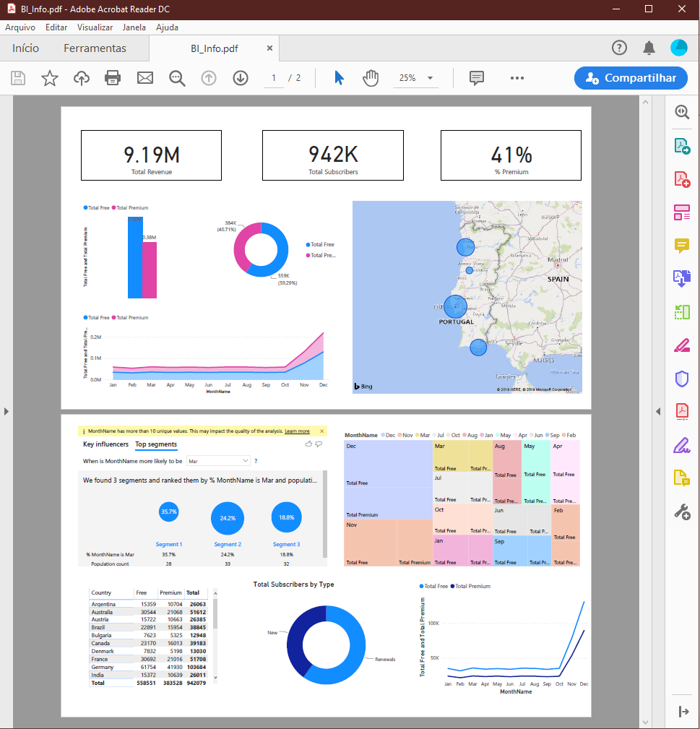Select the Hand pan tool
The width and height of the screenshot is (700, 729).
pyautogui.click(x=371, y=78)
